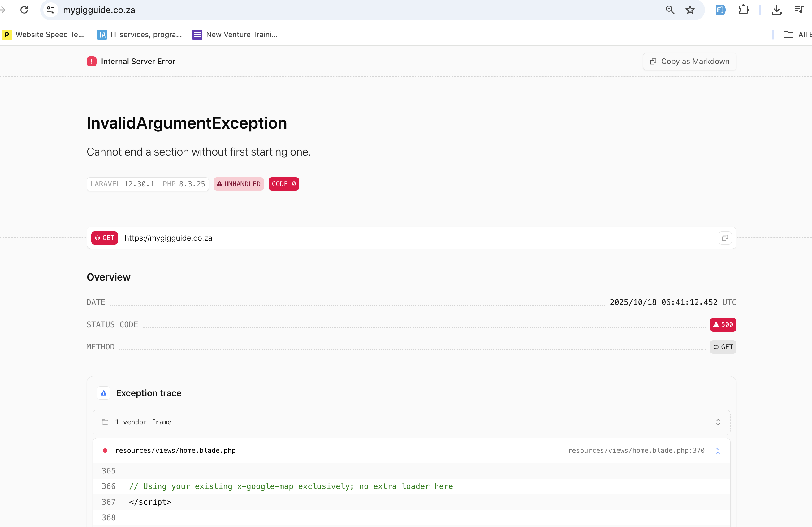The width and height of the screenshot is (812, 527).
Task: Reload the page with the refresh icon
Action: point(24,10)
